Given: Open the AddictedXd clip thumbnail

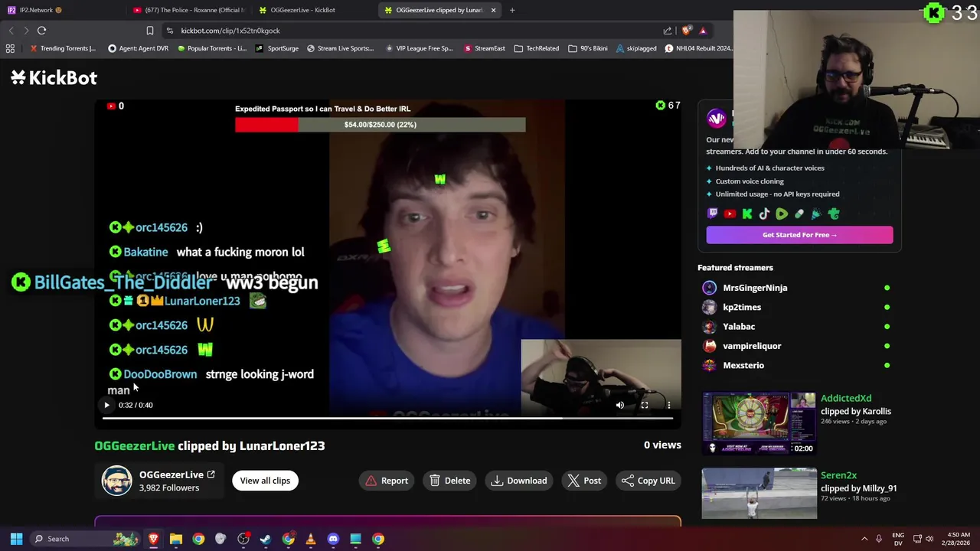Looking at the screenshot, I should (x=759, y=423).
